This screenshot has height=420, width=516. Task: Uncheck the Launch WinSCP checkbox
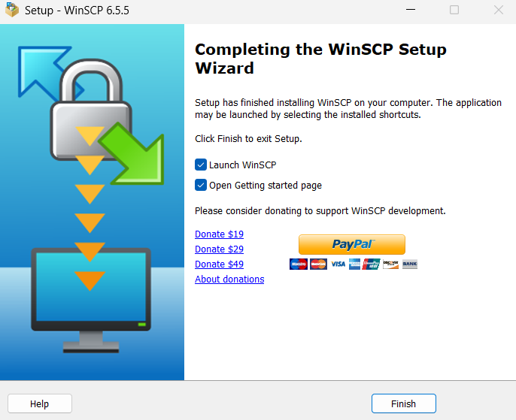coord(201,165)
